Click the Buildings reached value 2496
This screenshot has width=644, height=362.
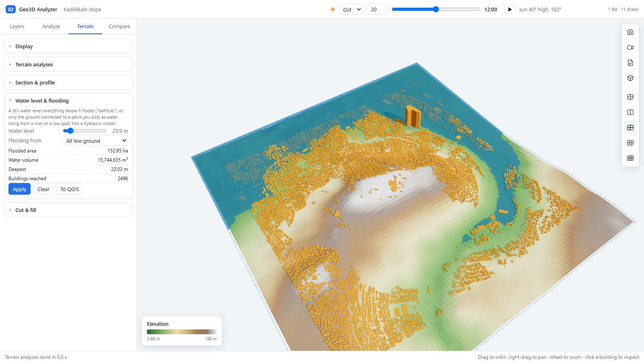pyautogui.click(x=123, y=179)
